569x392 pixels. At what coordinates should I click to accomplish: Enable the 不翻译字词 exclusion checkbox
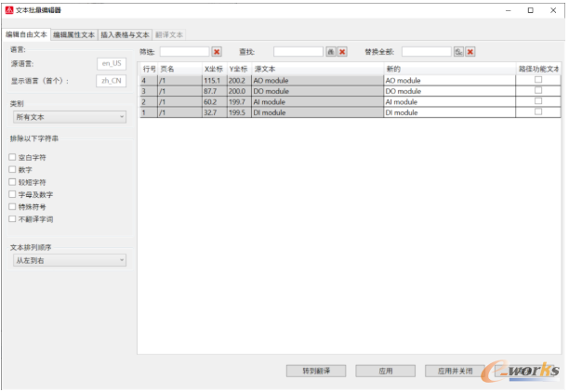click(12, 218)
